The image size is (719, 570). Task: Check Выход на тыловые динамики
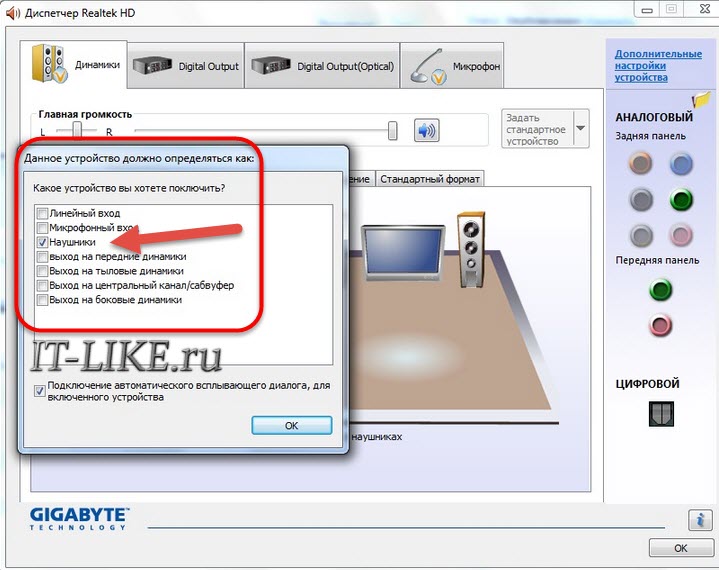point(42,271)
